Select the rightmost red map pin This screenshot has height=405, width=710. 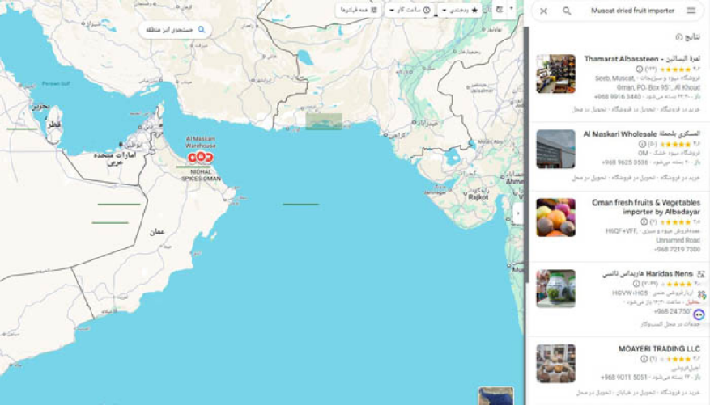coord(209,157)
